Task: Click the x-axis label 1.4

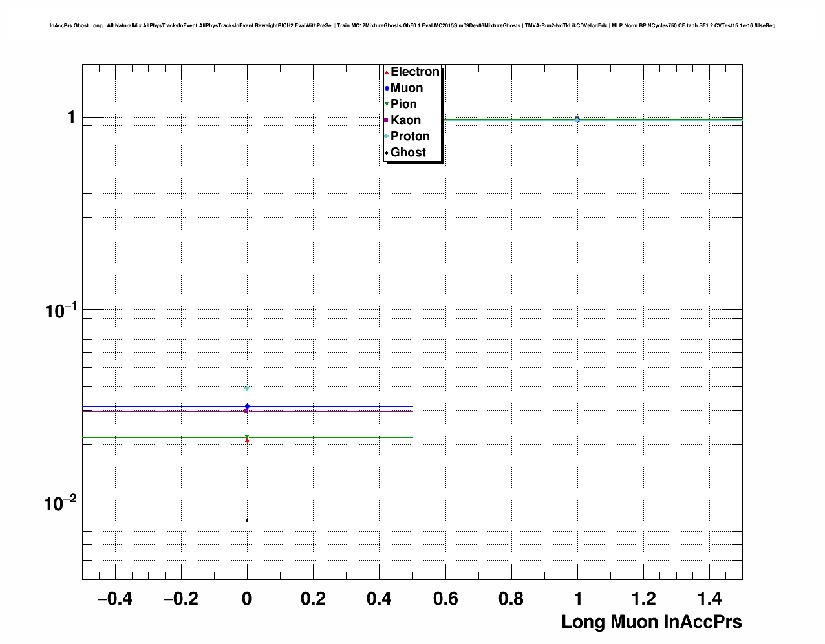Action: pyautogui.click(x=710, y=599)
